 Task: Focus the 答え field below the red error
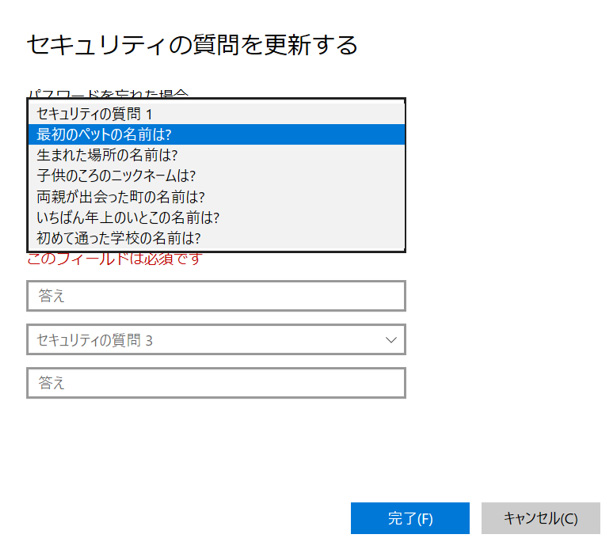(x=215, y=296)
